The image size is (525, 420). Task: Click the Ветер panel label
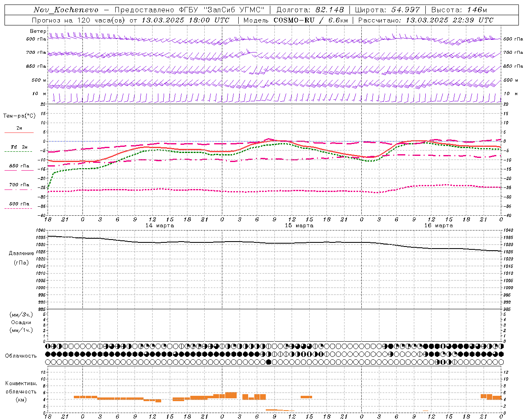coord(38,31)
